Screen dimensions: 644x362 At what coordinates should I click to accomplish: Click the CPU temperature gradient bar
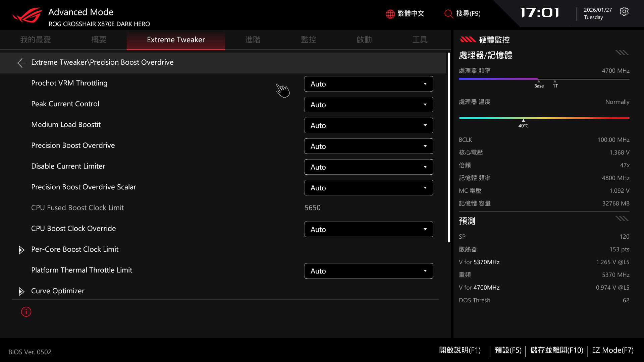click(x=544, y=118)
